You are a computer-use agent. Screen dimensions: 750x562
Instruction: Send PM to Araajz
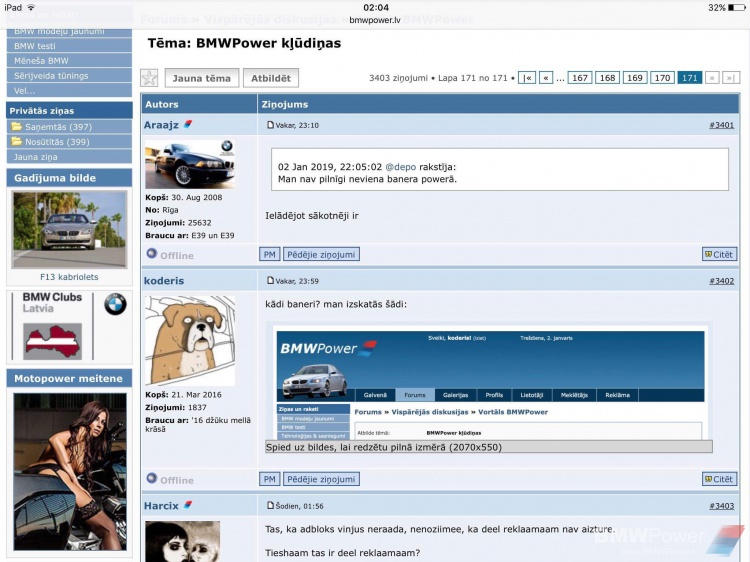pos(269,254)
